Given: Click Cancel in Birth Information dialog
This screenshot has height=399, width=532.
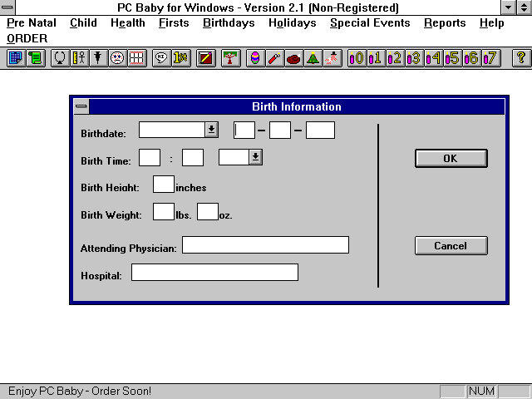Looking at the screenshot, I should pos(451,246).
